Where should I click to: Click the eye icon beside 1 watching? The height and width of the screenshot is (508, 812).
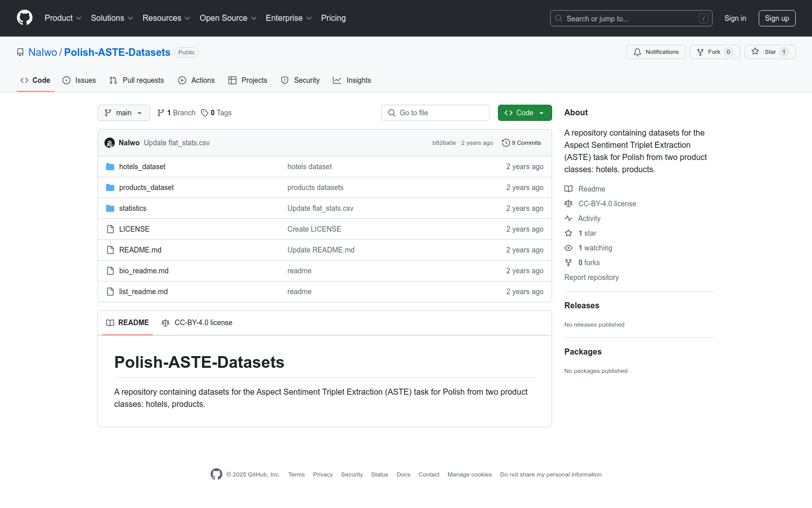(x=568, y=248)
